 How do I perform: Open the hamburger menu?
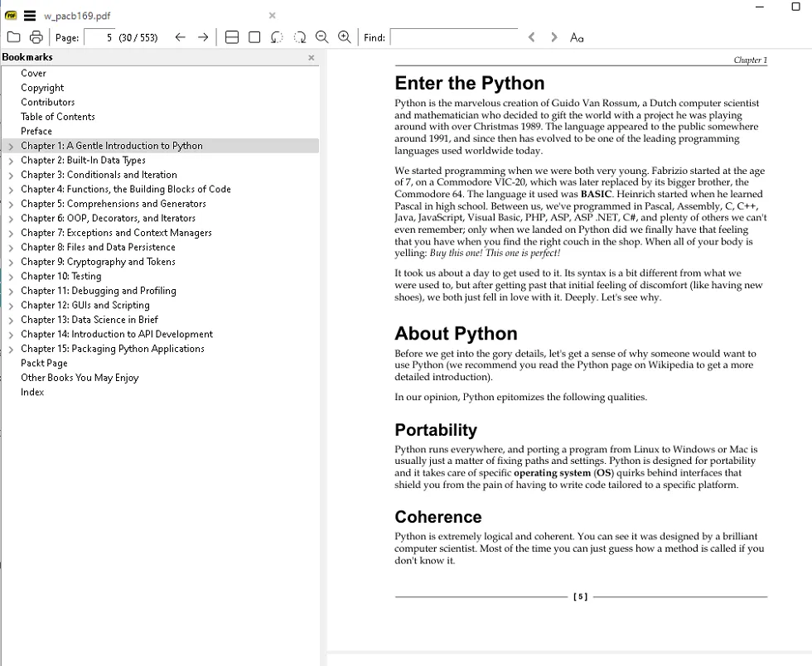pos(30,15)
